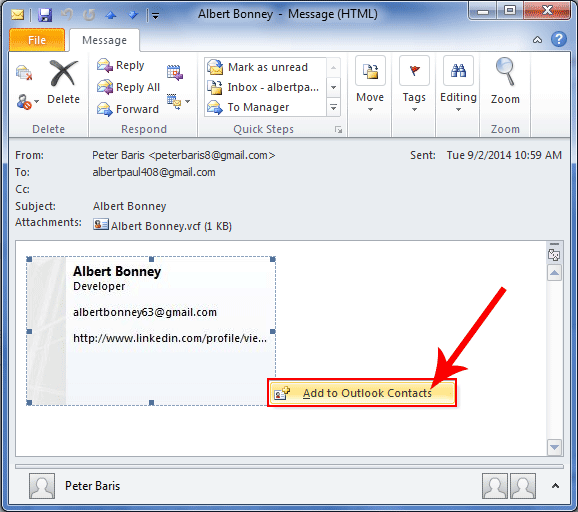Open the Quick Steps dialog launcher
The height and width of the screenshot is (512, 578).
tap(338, 129)
